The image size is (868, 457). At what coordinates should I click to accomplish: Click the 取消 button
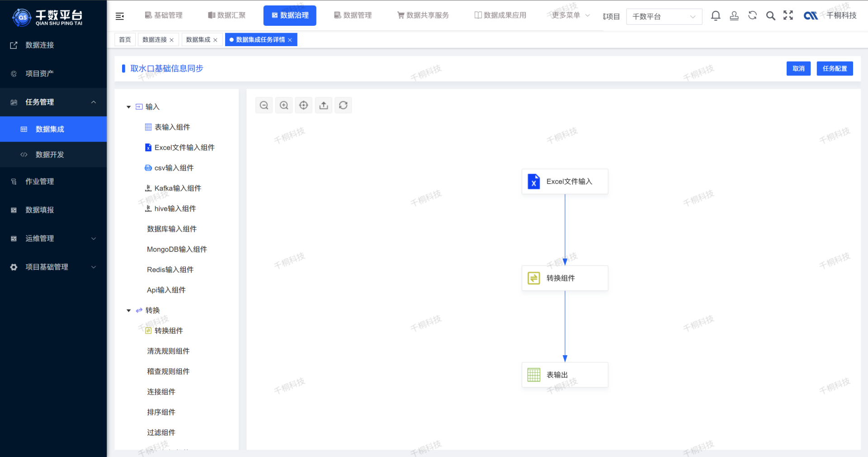pyautogui.click(x=798, y=69)
